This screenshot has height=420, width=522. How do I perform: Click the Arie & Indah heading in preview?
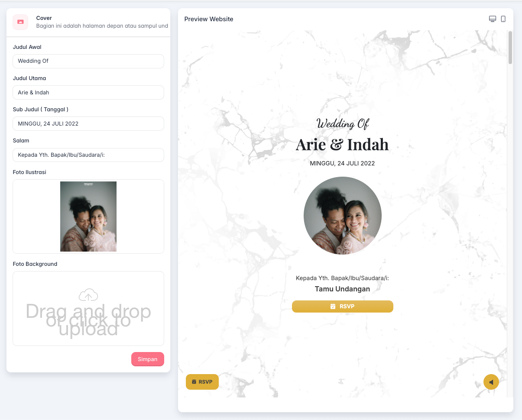(x=342, y=144)
